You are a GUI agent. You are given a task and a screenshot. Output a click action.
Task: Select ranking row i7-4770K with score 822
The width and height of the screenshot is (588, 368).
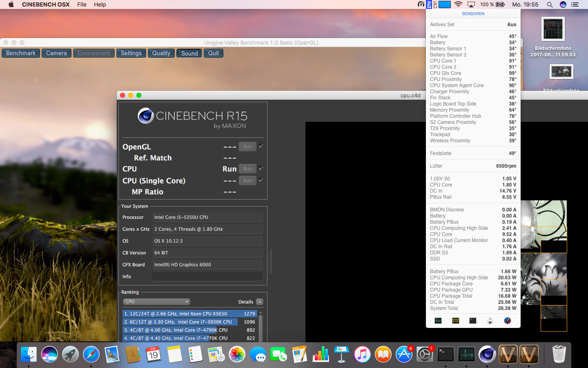[x=190, y=338]
